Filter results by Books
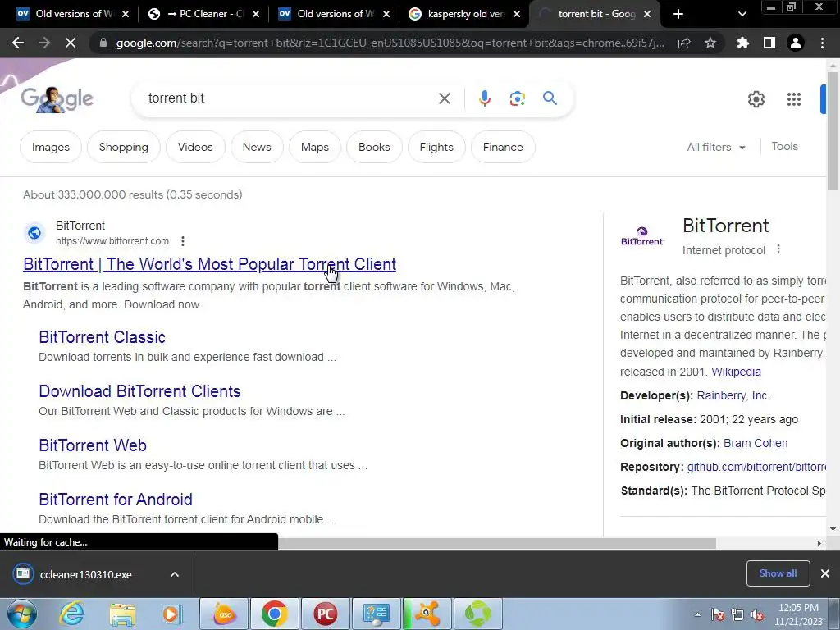This screenshot has width=840, height=630. 374,147
